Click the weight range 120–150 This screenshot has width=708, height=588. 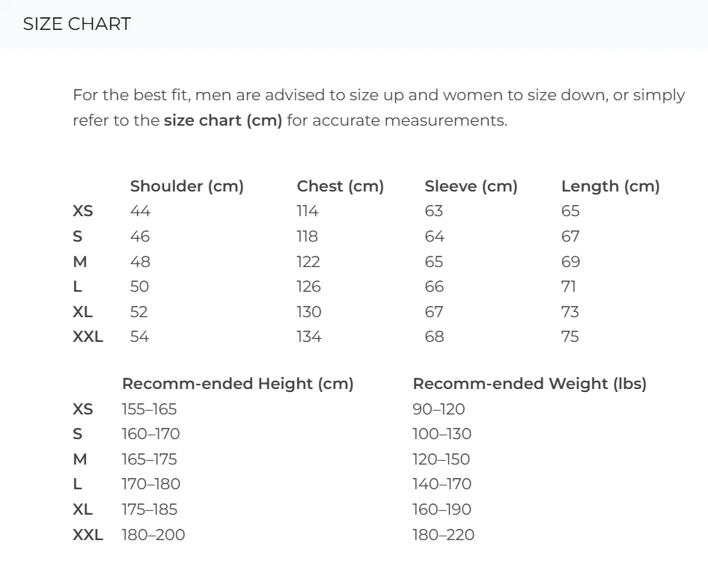tap(441, 459)
